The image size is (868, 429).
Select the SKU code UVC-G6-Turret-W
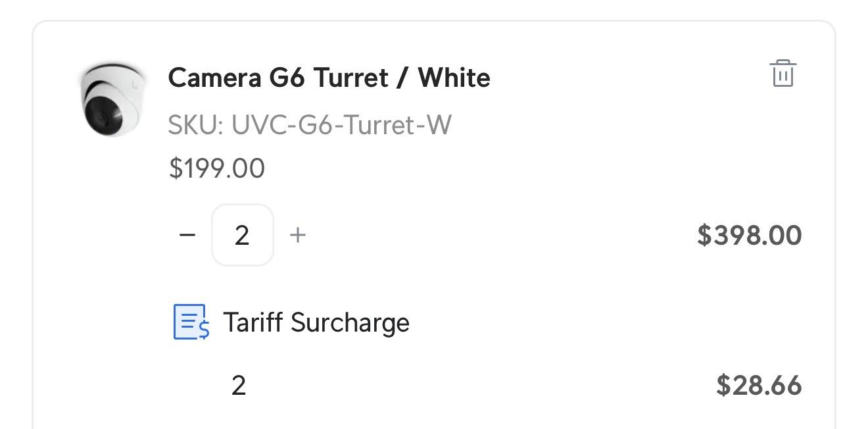click(341, 124)
